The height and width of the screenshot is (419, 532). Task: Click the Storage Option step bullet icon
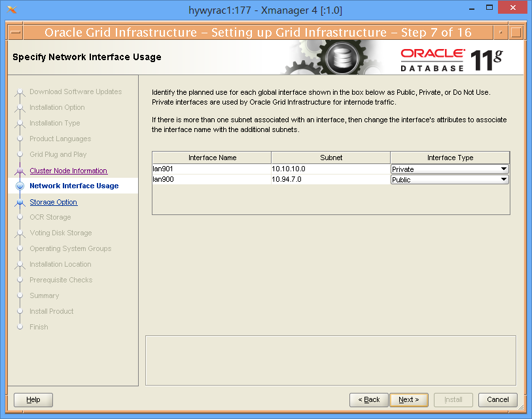click(x=20, y=202)
